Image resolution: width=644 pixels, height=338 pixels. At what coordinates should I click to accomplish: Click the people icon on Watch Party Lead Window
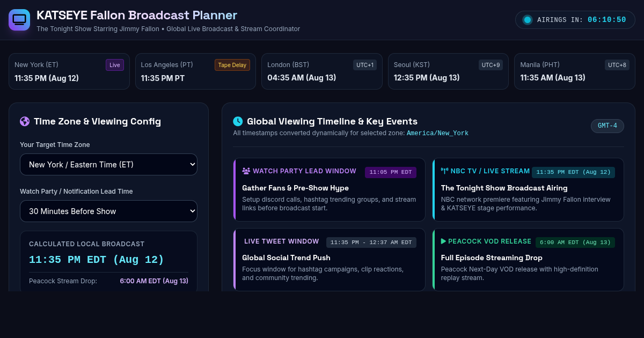click(x=246, y=171)
